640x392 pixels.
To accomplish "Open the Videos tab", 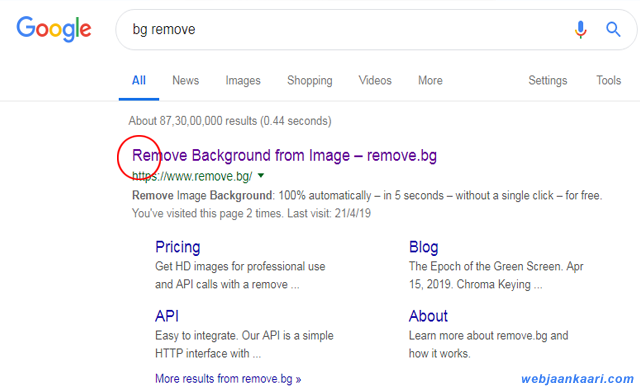I will (375, 80).
